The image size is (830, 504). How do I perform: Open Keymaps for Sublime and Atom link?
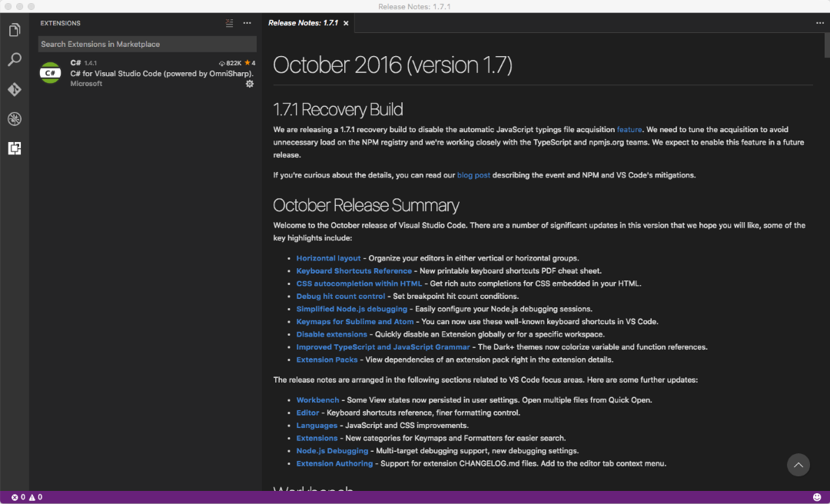tap(354, 322)
